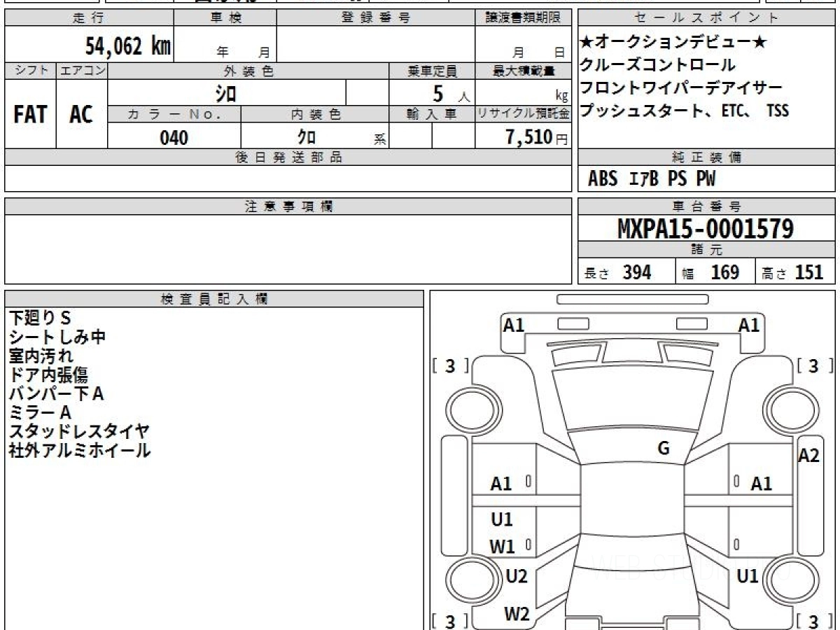
Task: Click the 譲渡書類期限 header cell
Action: 523,18
